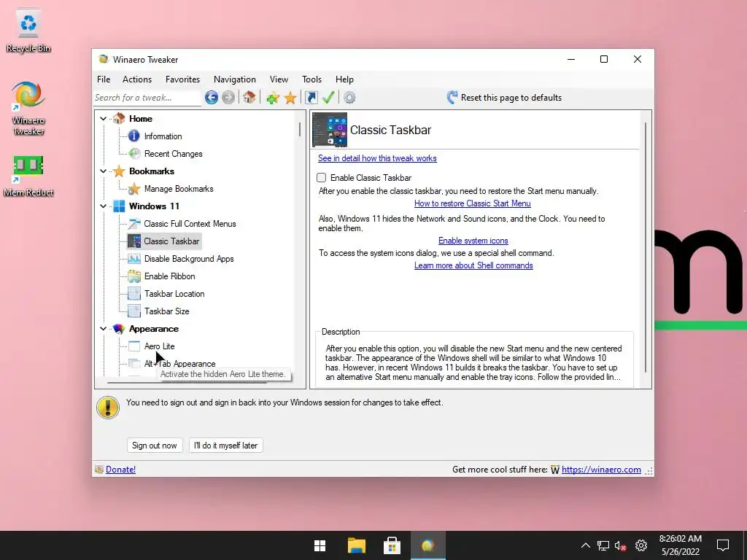This screenshot has width=747, height=560.
Task: Click the Sign out now button
Action: point(155,446)
